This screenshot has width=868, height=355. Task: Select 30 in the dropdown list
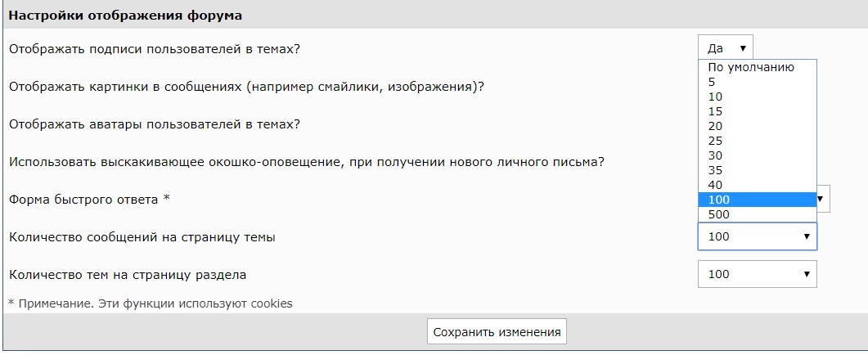[x=757, y=155]
